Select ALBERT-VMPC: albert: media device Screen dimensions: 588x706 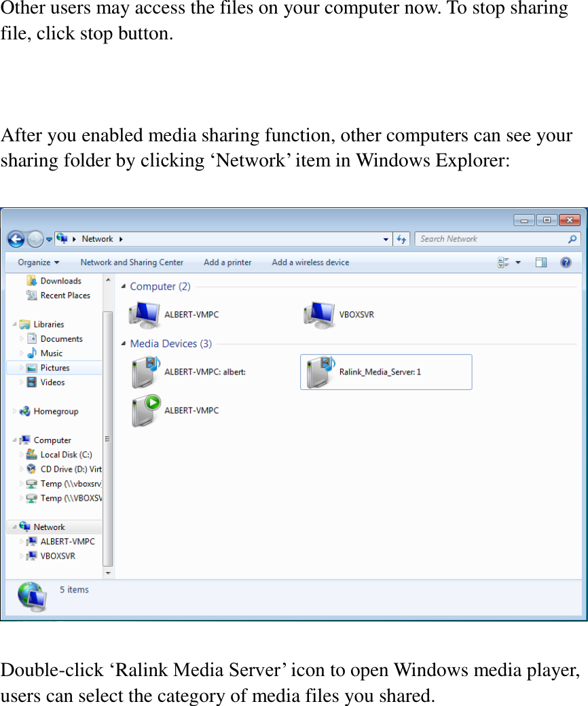(189, 372)
